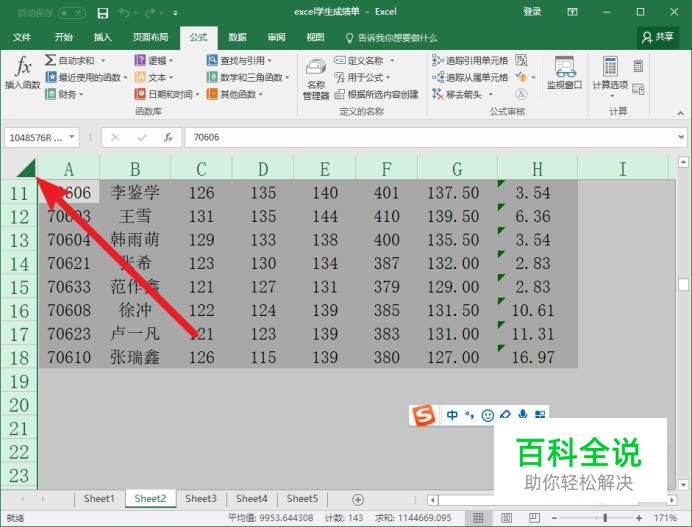The height and width of the screenshot is (527, 692).
Task: Open the Name Manager (名称管理器)
Action: (x=316, y=79)
